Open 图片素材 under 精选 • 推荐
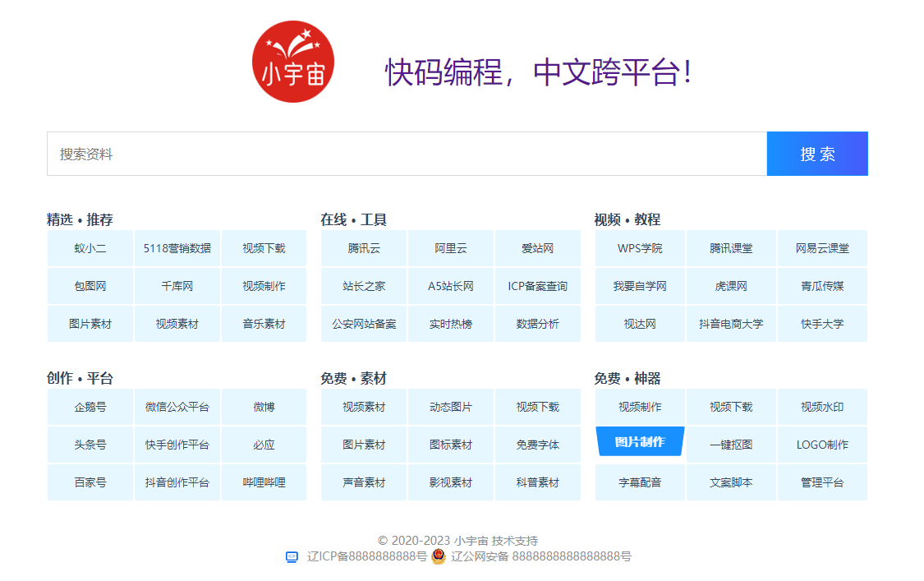Screen dimensions: 924x581 (90, 324)
